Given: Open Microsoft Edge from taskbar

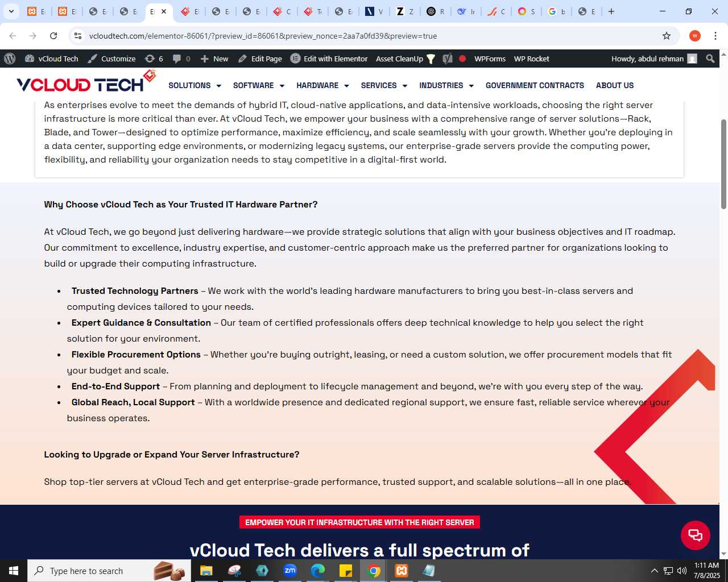Looking at the screenshot, I should [x=318, y=571].
